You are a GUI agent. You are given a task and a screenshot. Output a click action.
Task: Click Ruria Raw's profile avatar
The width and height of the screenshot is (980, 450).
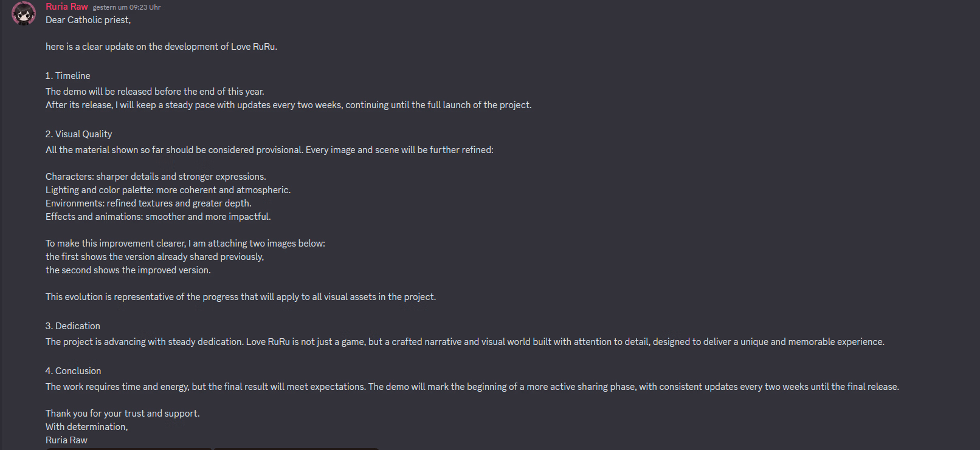(24, 13)
